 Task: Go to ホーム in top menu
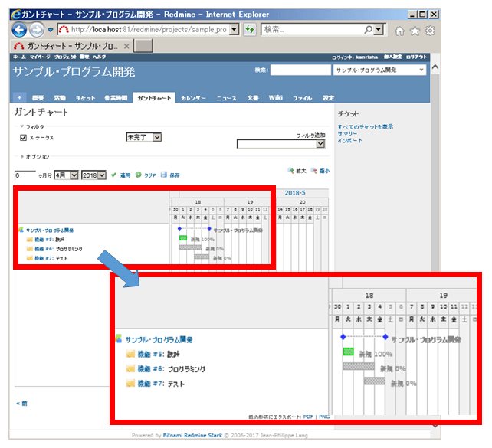[x=19, y=57]
